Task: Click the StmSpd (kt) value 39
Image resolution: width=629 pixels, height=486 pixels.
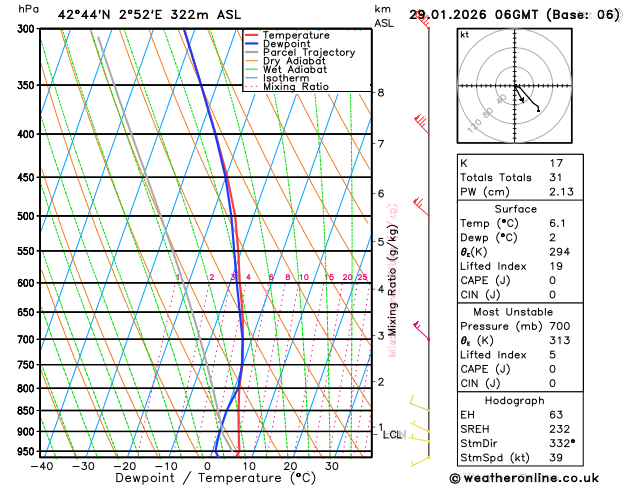Action: coord(556,458)
